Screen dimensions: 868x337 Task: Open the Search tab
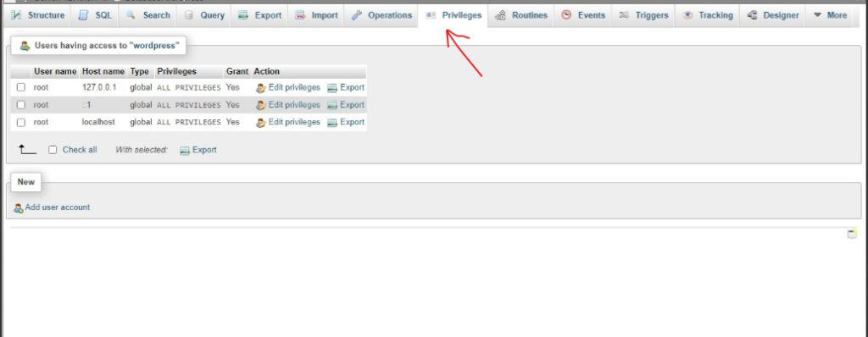147,15
